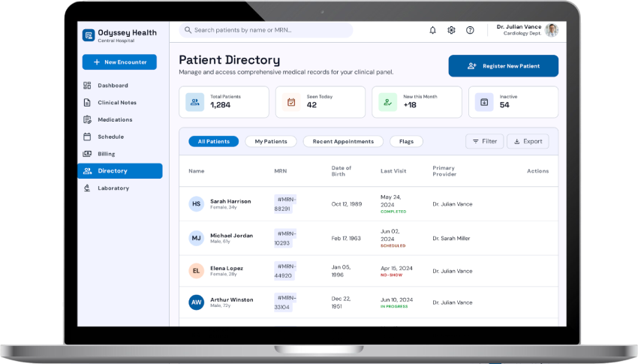The width and height of the screenshot is (638, 364).
Task: Open the Elena Lopez patient name
Action: 227,269
